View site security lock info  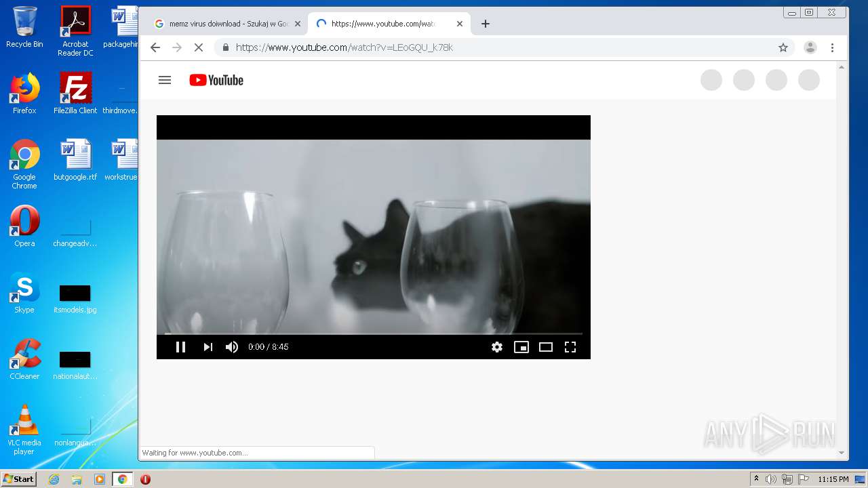225,47
